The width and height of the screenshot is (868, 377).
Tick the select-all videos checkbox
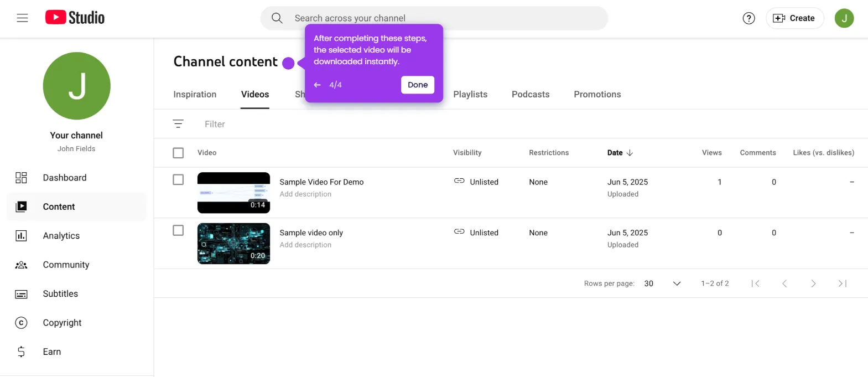178,153
